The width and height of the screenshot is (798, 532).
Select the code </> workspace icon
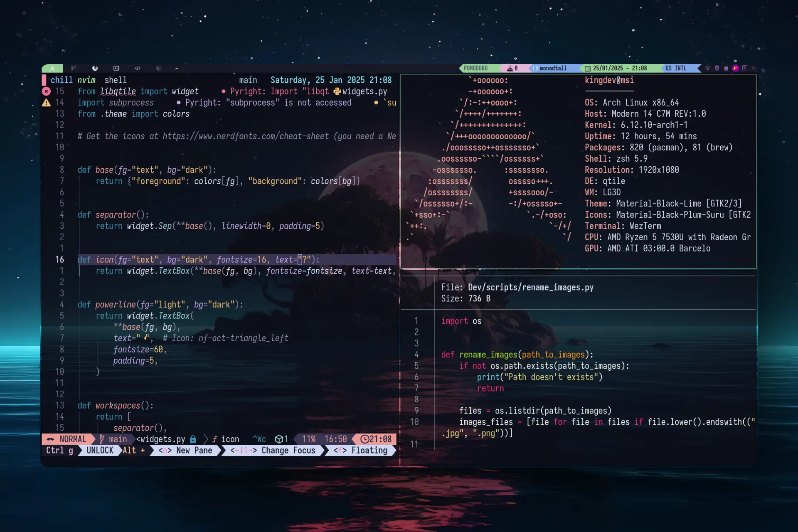click(138, 68)
